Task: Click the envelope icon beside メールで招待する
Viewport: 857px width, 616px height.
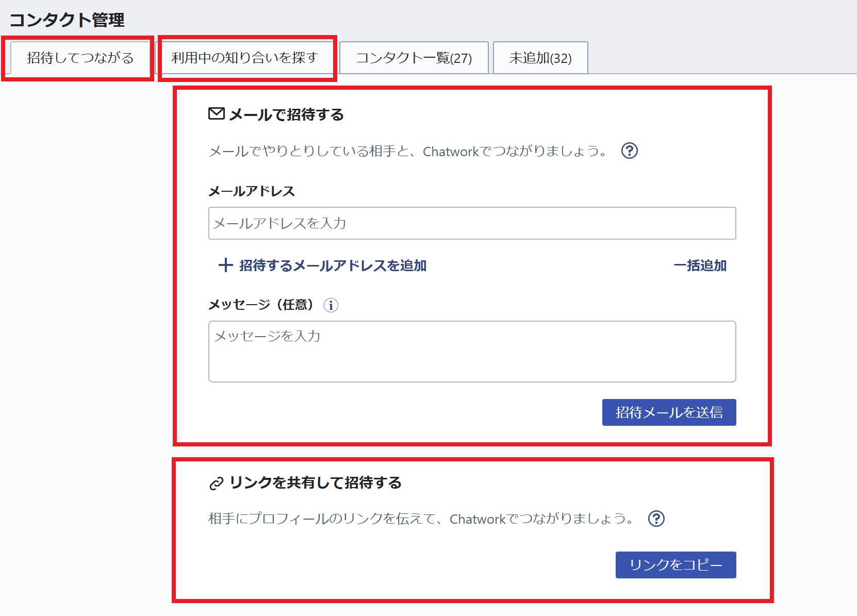Action: (216, 113)
